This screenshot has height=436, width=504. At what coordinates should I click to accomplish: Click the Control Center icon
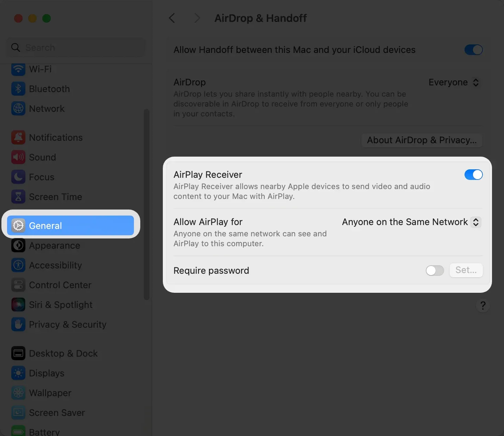(x=18, y=285)
